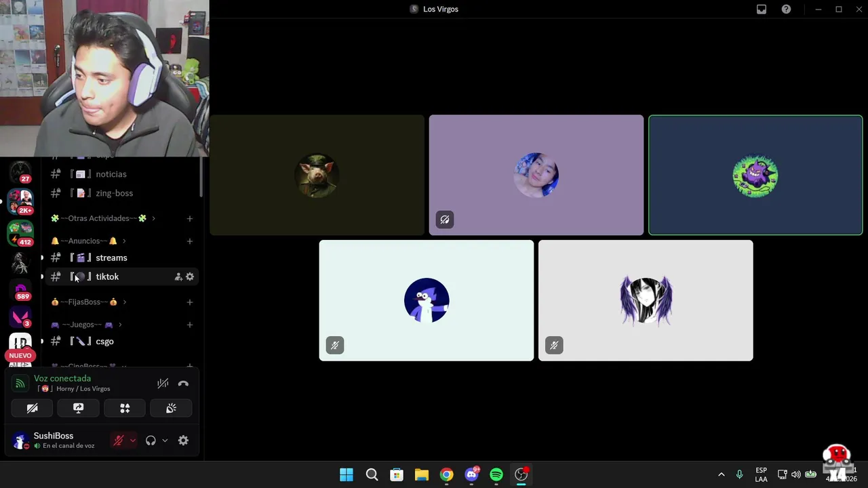This screenshot has height=488, width=868.
Task: Open Windows Start menu
Action: 347,474
